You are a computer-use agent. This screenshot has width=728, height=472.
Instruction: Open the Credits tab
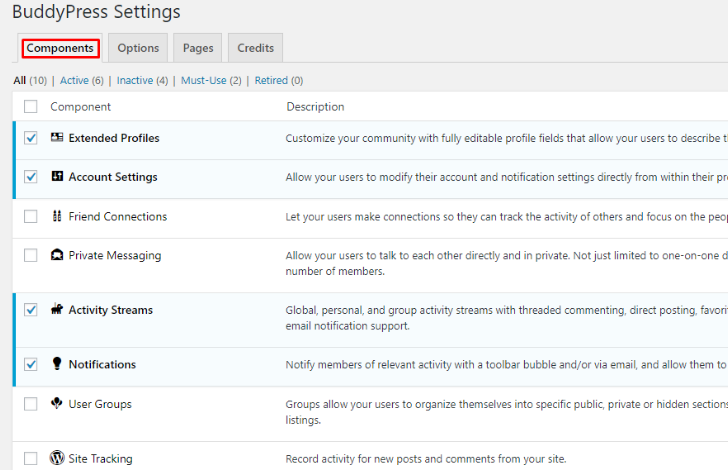click(255, 48)
